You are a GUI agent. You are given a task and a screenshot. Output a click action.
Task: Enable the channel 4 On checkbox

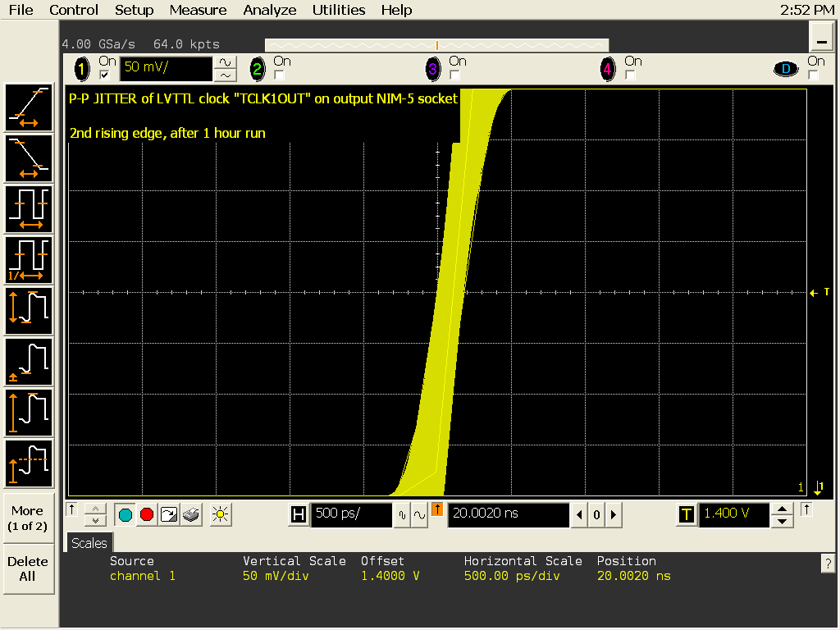point(630,75)
